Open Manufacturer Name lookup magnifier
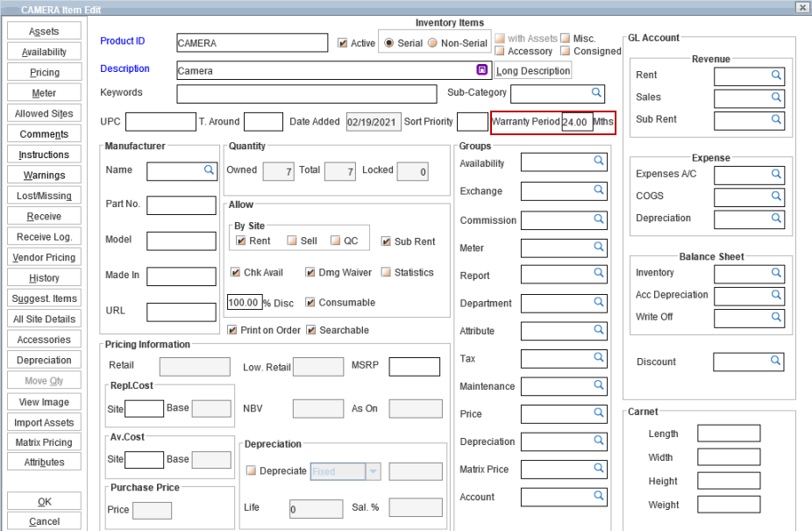812x531 pixels. point(209,169)
